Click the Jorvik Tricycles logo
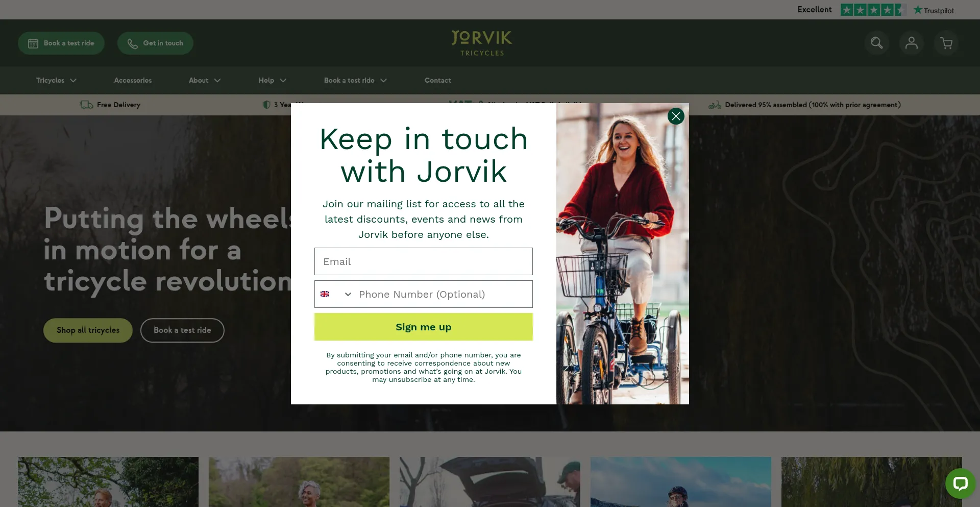The height and width of the screenshot is (507, 980). [482, 43]
